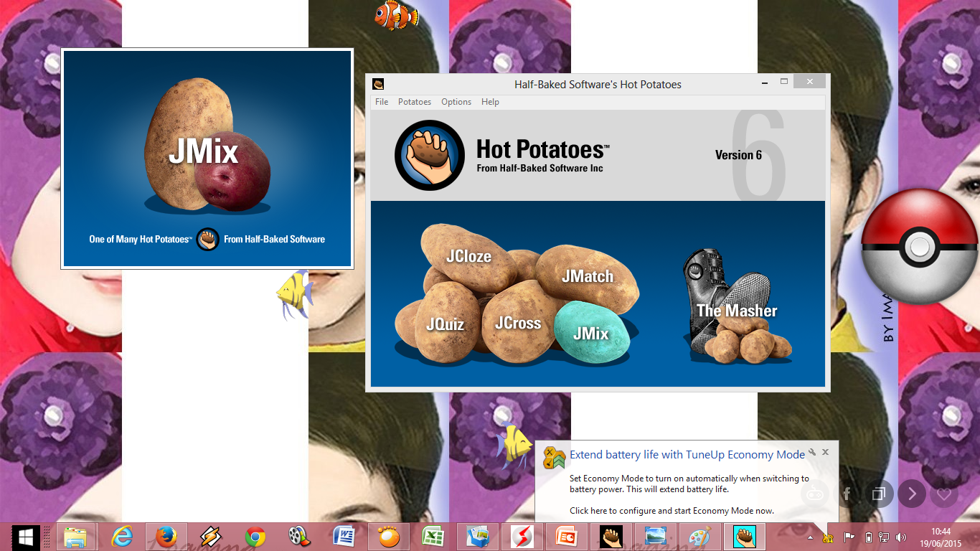Open the red Flash app in the taskbar

click(x=522, y=537)
